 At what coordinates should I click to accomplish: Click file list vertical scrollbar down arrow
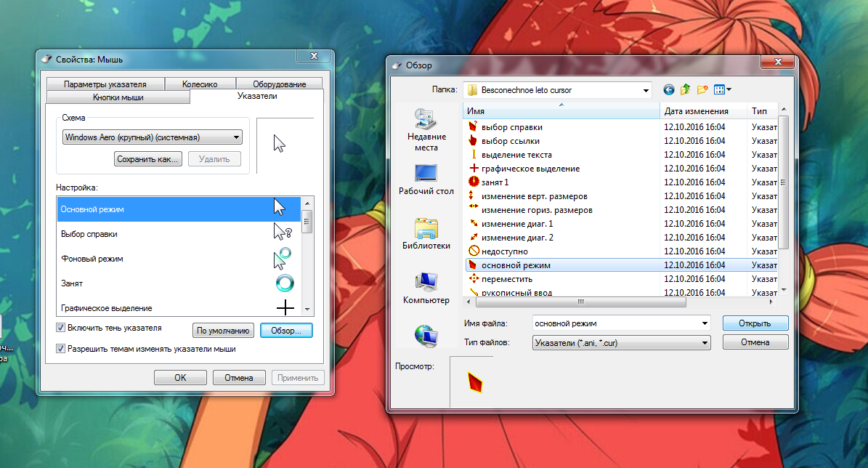(783, 290)
